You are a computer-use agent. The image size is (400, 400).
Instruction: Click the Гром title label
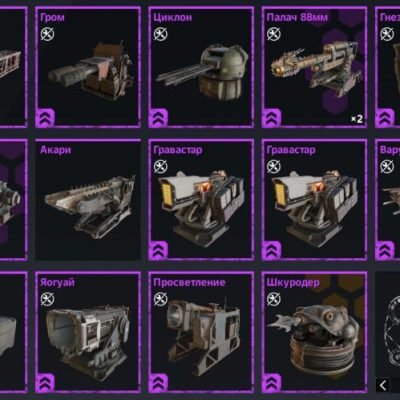pos(52,17)
